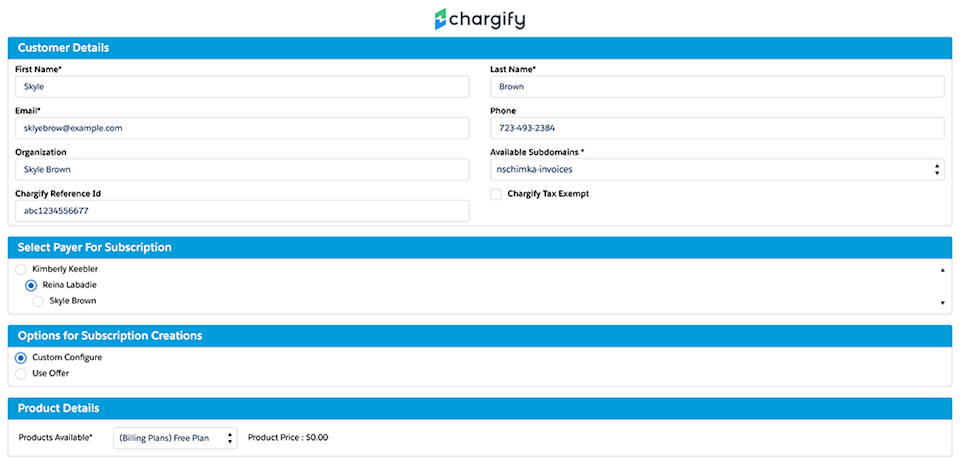Edit the Last Name field containing Brown

[718, 87]
